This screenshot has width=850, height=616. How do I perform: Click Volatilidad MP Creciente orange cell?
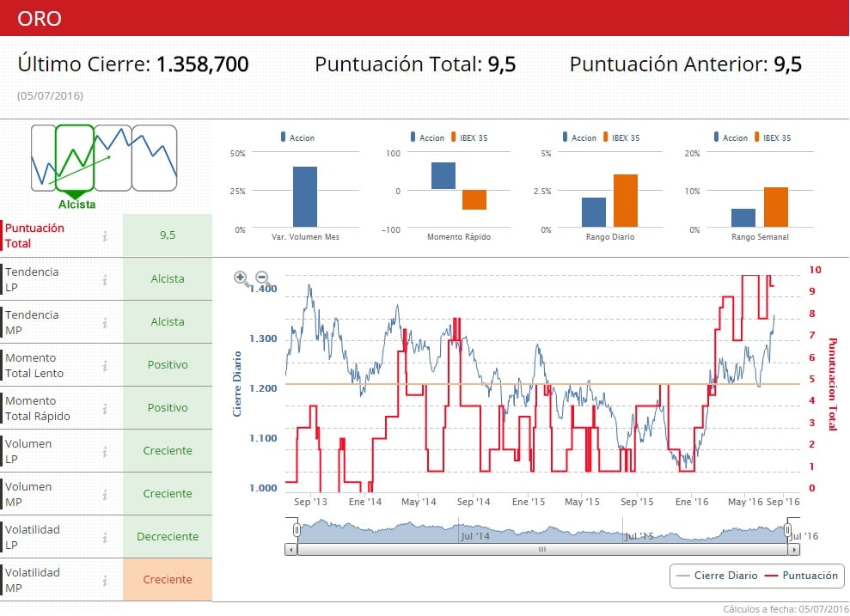168,580
